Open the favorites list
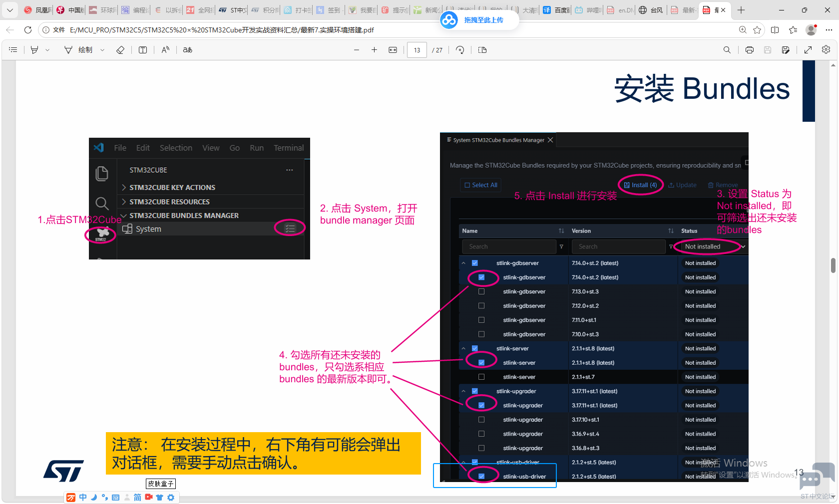The height and width of the screenshot is (504, 839). [793, 30]
